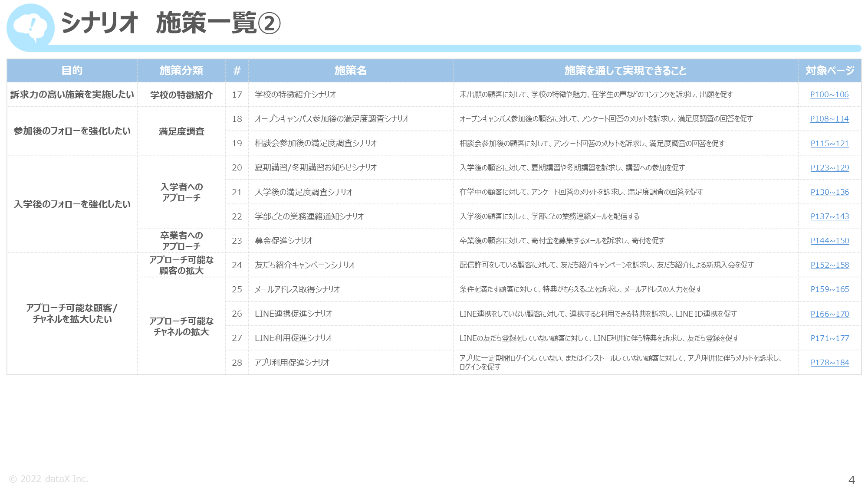
Task: Select category cell アプローチ可能な顧客の拡大
Action: [x=181, y=265]
